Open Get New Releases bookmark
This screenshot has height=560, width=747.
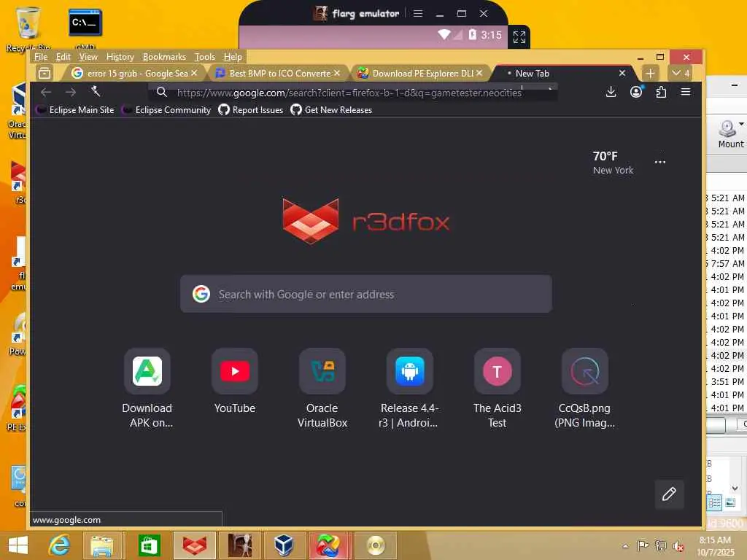coord(331,110)
